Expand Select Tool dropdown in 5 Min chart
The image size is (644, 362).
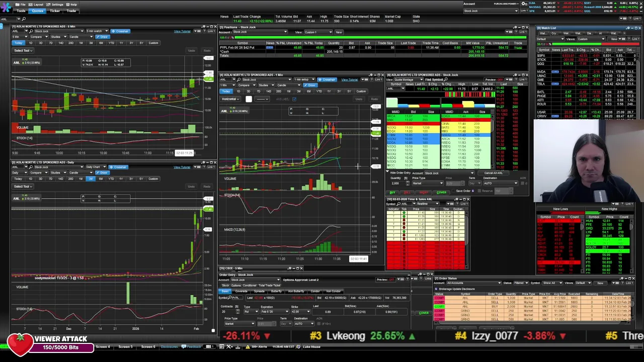tap(23, 50)
